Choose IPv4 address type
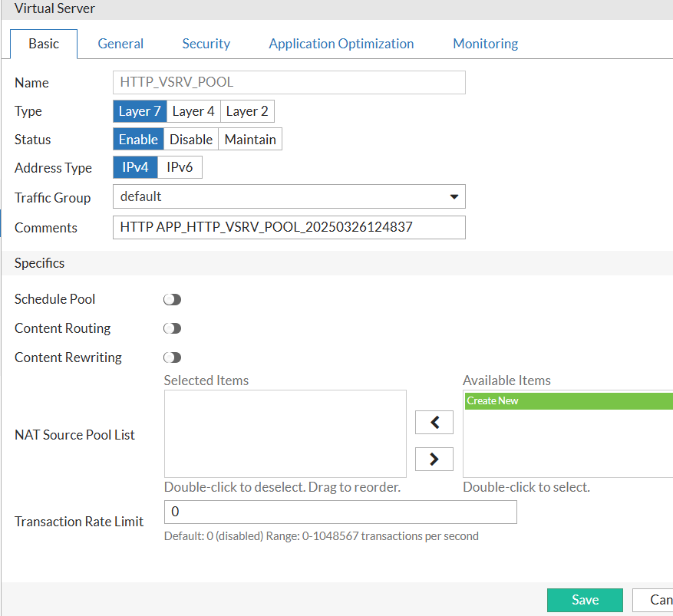This screenshot has width=673, height=616. [135, 167]
